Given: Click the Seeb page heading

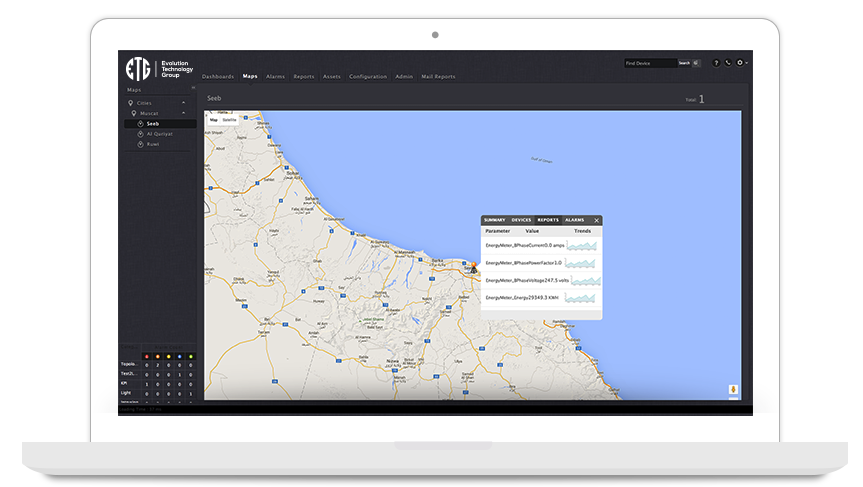Looking at the screenshot, I should 214,98.
